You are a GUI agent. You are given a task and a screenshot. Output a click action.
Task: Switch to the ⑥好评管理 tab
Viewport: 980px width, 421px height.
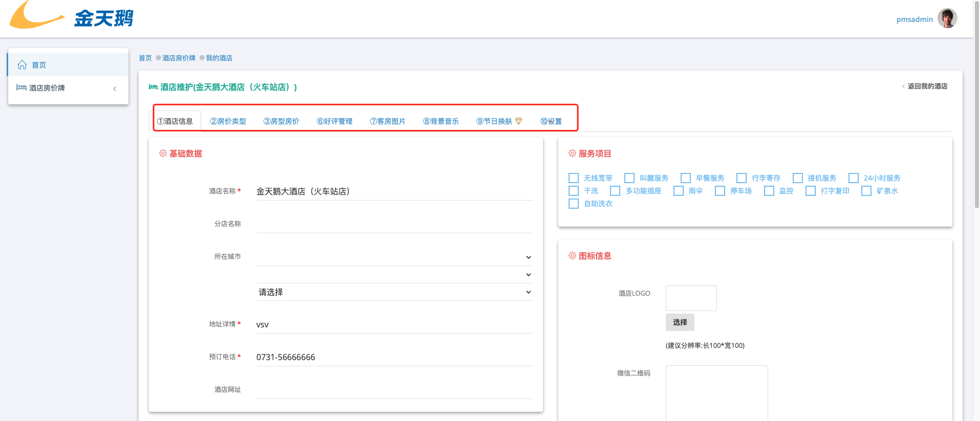[335, 121]
